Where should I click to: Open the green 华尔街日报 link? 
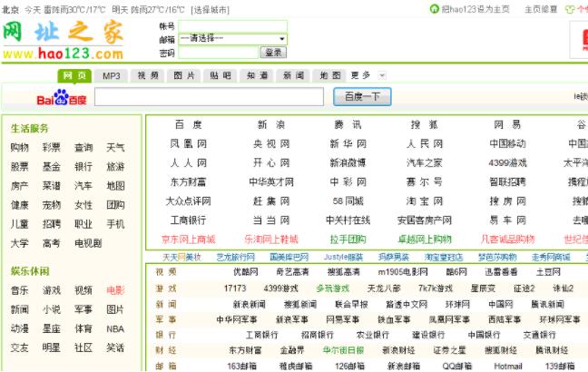(343, 350)
